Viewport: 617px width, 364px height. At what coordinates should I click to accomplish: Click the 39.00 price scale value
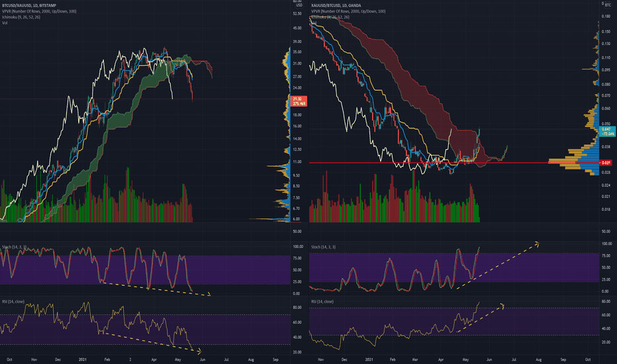[297, 41]
